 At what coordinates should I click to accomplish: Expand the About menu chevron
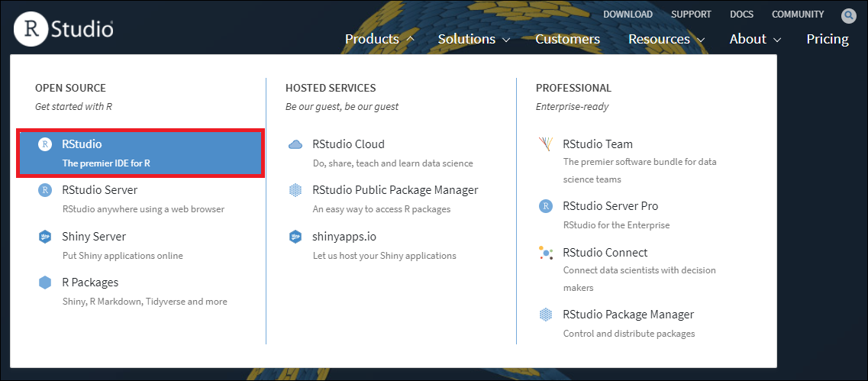(x=776, y=40)
